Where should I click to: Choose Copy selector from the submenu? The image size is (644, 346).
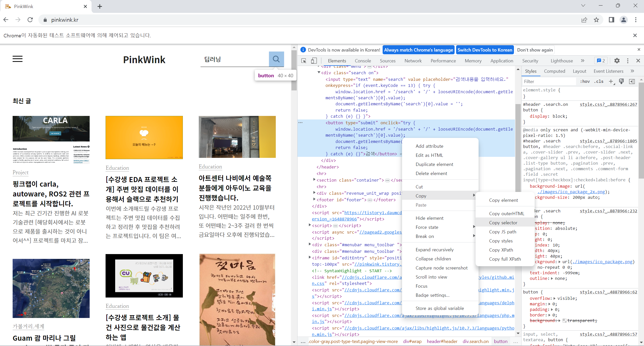(x=503, y=223)
